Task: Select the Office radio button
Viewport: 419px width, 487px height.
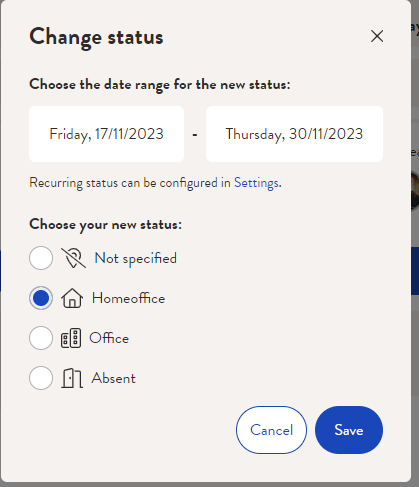Action: tap(41, 338)
